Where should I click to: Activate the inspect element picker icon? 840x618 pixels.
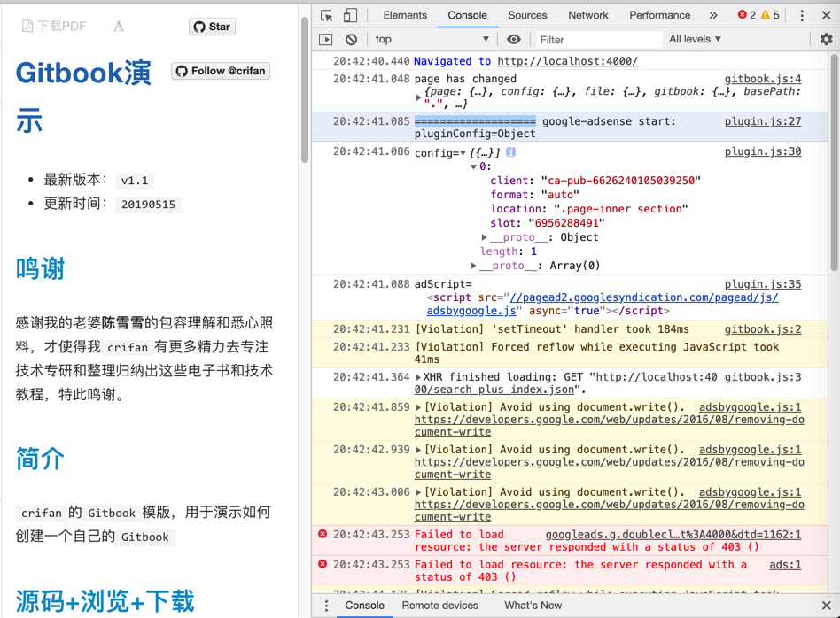pyautogui.click(x=326, y=16)
